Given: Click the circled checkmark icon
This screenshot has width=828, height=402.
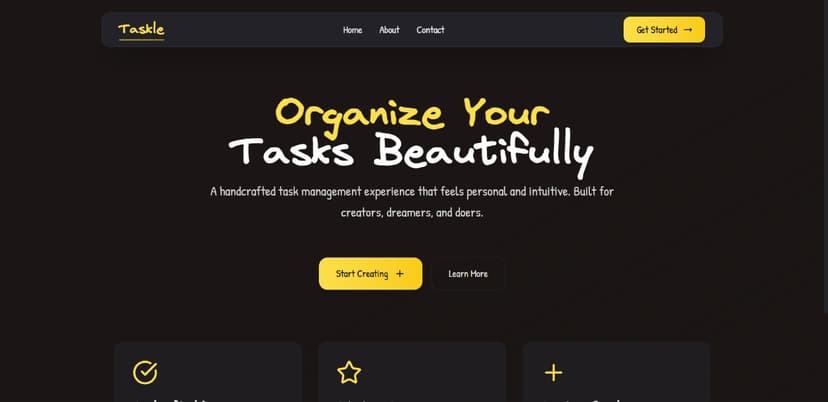Looking at the screenshot, I should (145, 373).
